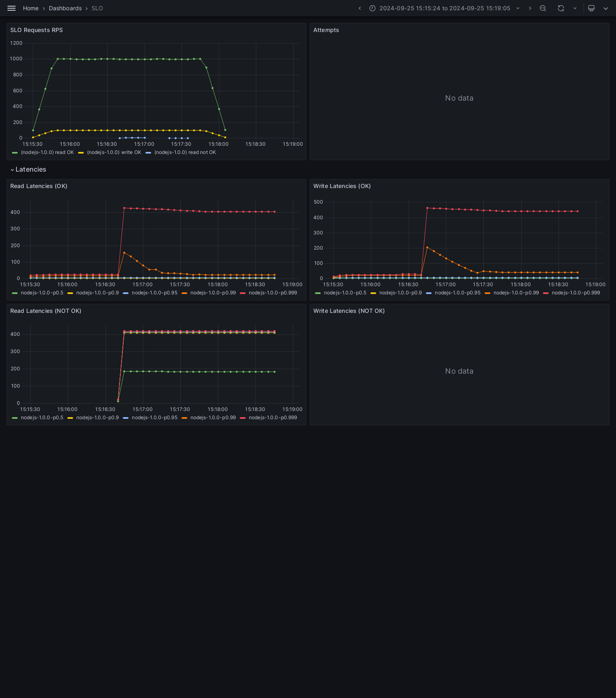The image size is (616, 698).
Task: Toggle '(nodejs-1.0.0) write OK' legend series
Action: tap(114, 152)
